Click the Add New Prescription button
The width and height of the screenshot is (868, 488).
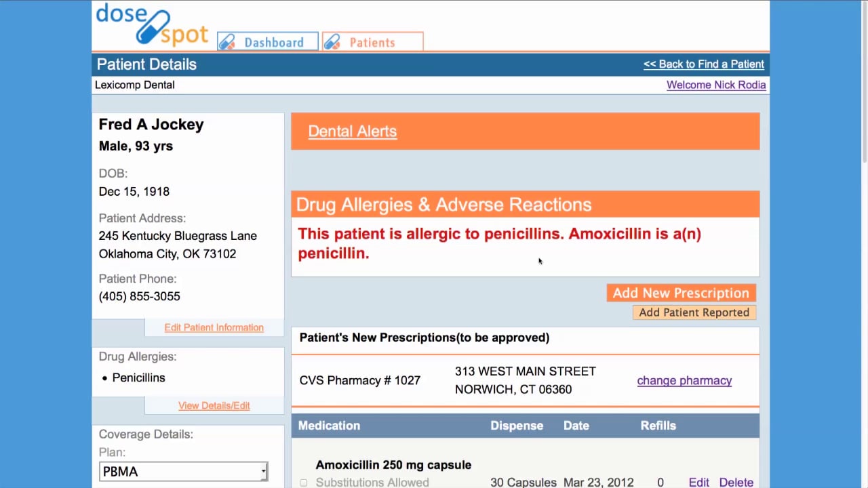coord(681,293)
